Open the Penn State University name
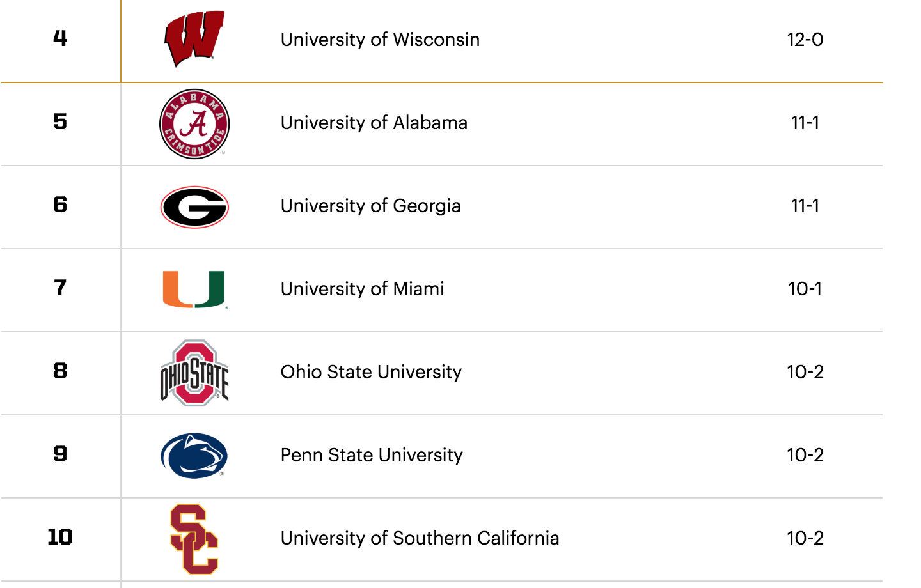 (x=372, y=455)
